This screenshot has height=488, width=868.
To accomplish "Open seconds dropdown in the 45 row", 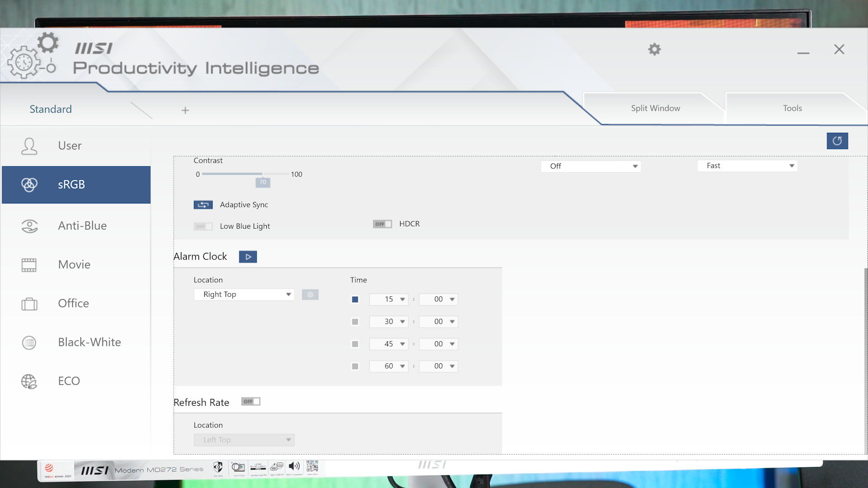I will click(x=439, y=344).
